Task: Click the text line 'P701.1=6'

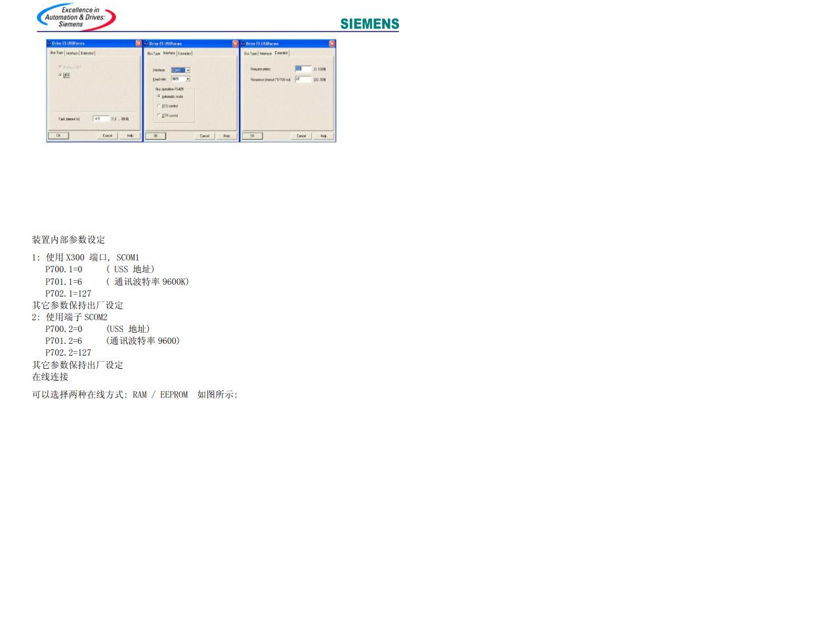Action: point(64,282)
